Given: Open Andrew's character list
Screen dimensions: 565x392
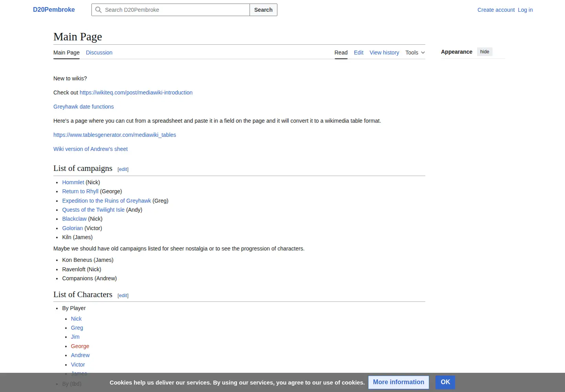Looking at the screenshot, I should pyautogui.click(x=80, y=355).
